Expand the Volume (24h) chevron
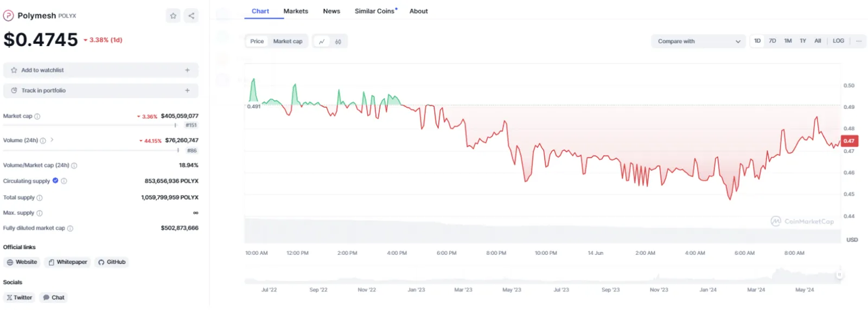Screen dimensions: 868x310 [52, 140]
